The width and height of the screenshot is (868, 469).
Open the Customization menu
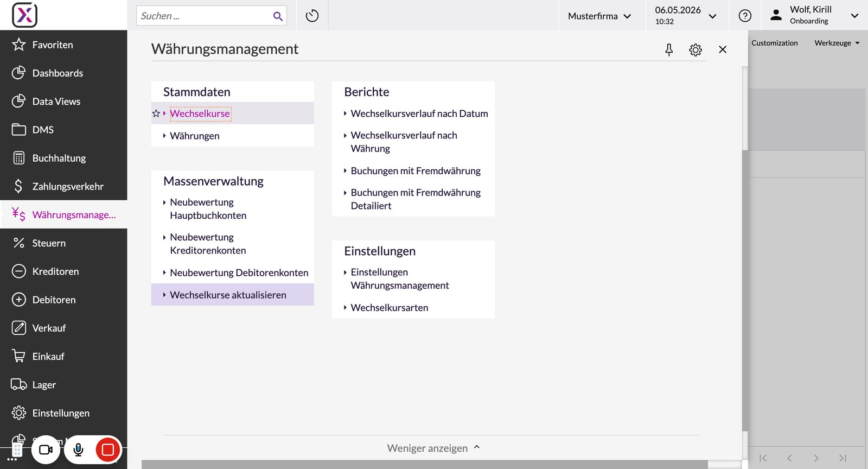775,43
